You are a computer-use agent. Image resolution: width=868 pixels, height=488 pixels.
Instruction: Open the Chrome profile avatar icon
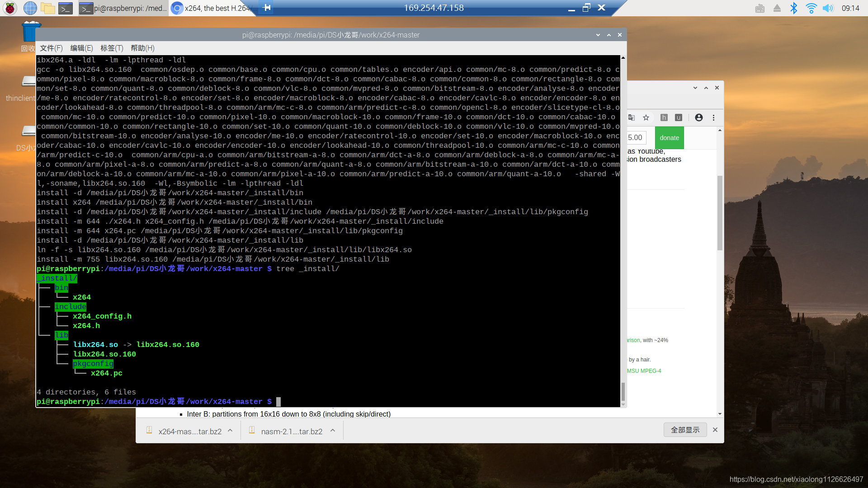point(699,117)
